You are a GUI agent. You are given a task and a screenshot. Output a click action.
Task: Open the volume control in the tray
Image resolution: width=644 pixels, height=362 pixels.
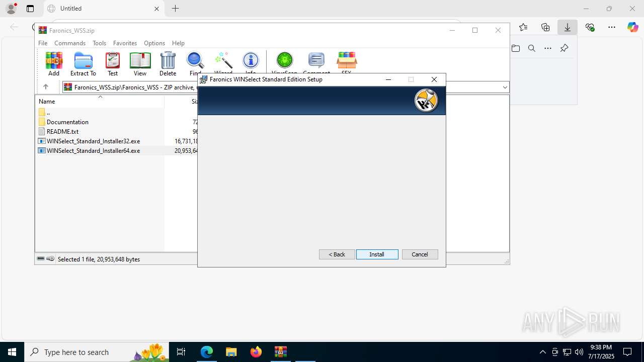pyautogui.click(x=579, y=352)
